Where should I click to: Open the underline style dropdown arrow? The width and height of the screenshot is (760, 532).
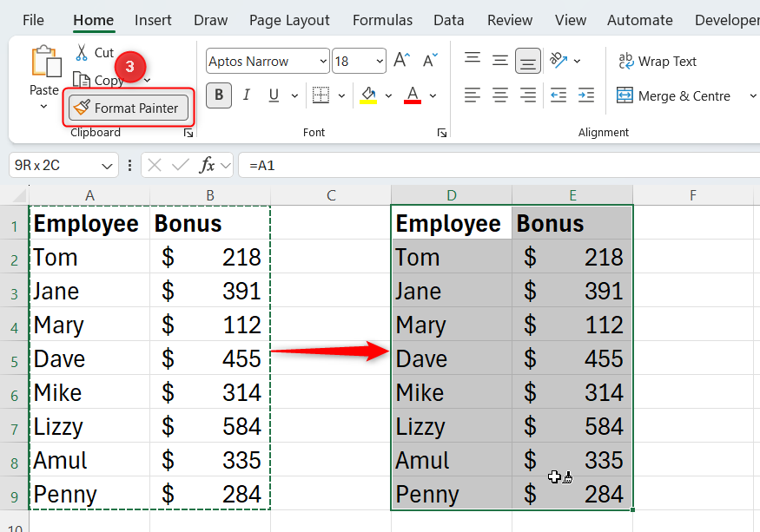tap(294, 96)
